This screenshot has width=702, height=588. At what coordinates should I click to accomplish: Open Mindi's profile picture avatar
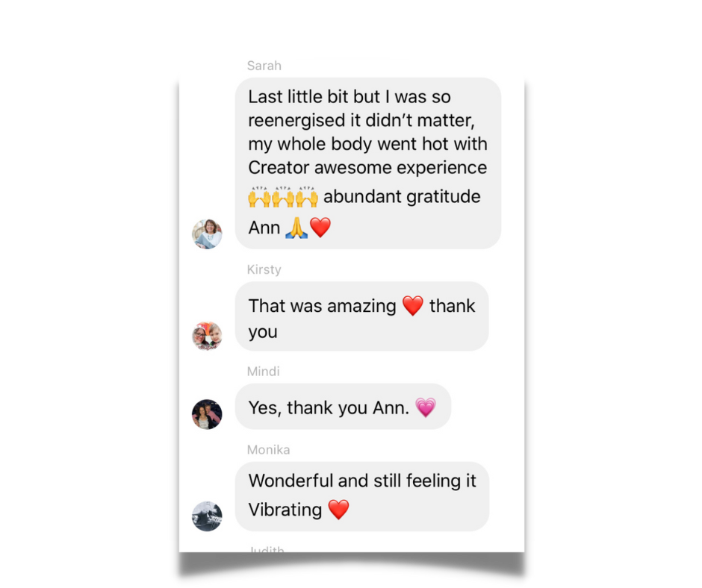207,414
